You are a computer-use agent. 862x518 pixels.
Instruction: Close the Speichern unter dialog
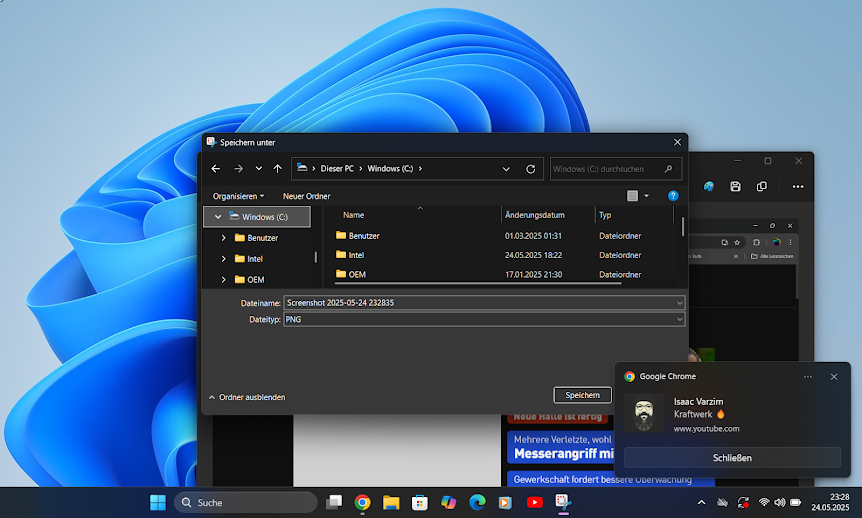click(677, 142)
